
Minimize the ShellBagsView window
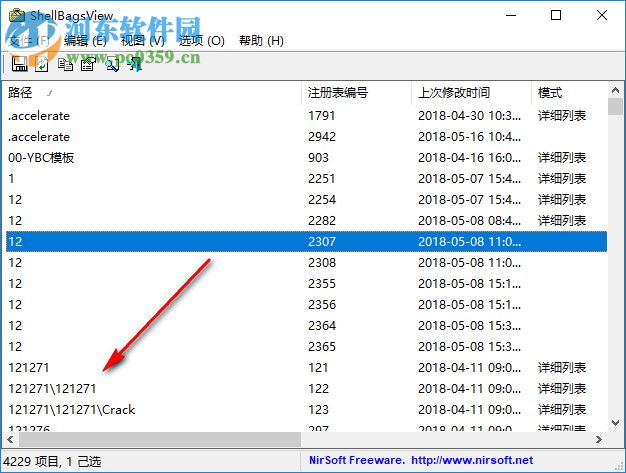click(x=511, y=15)
